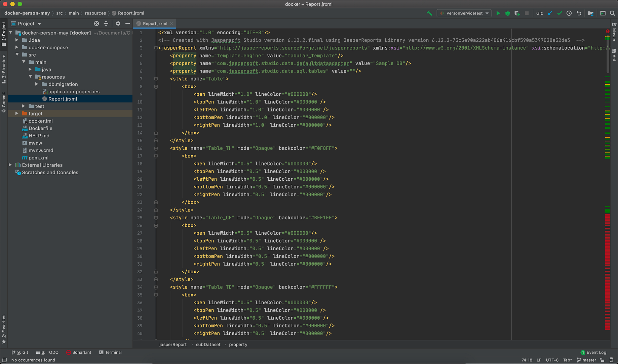The width and height of the screenshot is (618, 364).
Task: Open Project panel gear options
Action: [118, 24]
